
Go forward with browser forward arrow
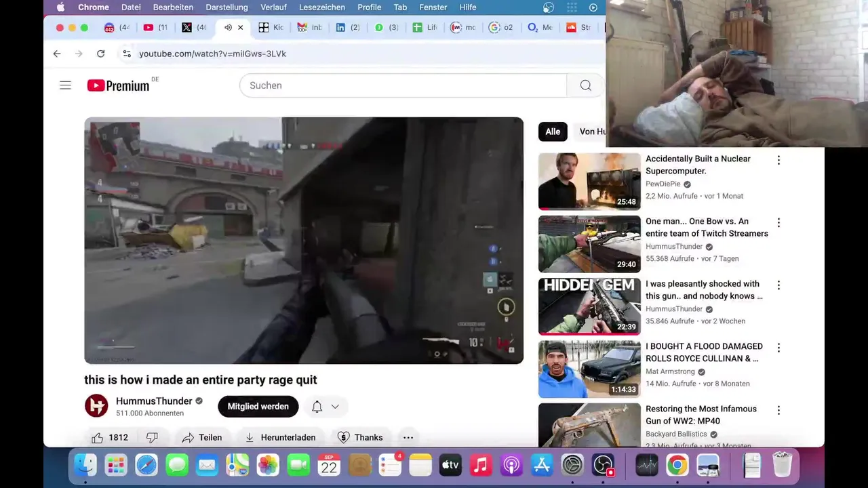79,54
